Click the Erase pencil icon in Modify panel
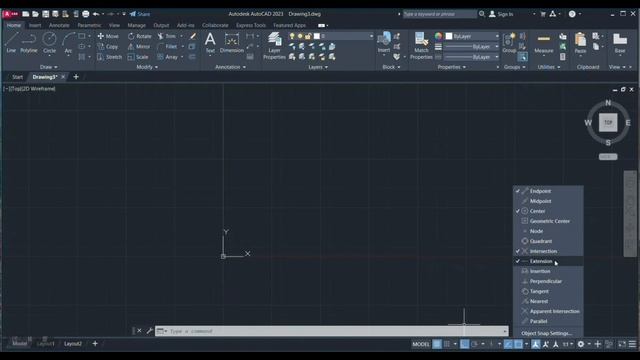This screenshot has height=360, width=640. click(193, 36)
